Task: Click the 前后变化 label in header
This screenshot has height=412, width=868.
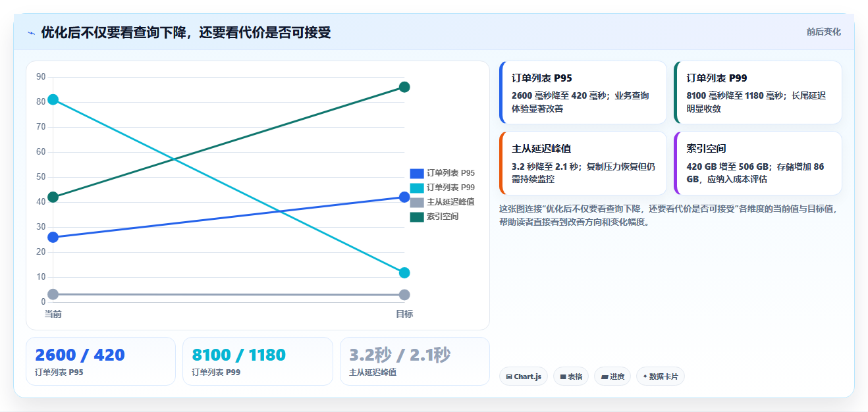Action: point(823,32)
